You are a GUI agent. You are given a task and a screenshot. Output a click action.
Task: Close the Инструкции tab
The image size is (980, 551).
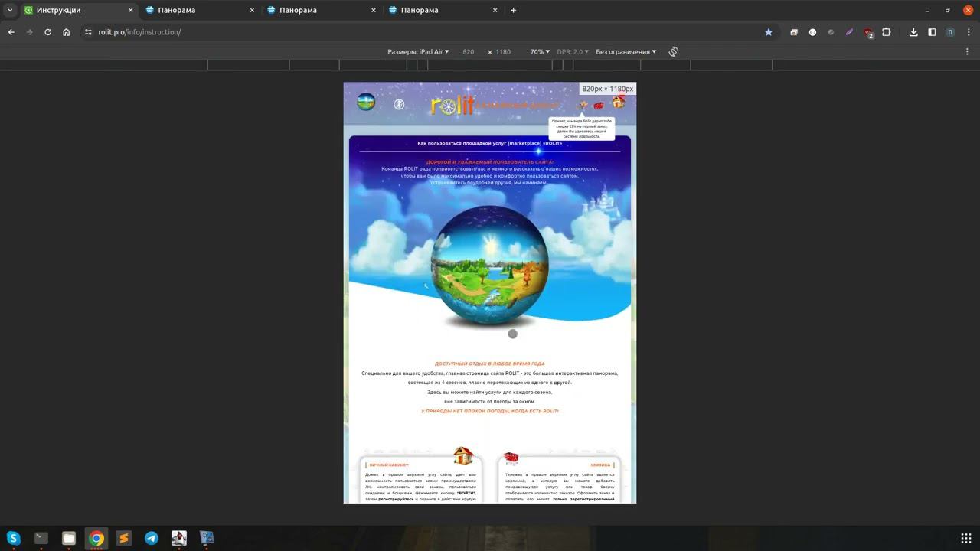click(131, 11)
